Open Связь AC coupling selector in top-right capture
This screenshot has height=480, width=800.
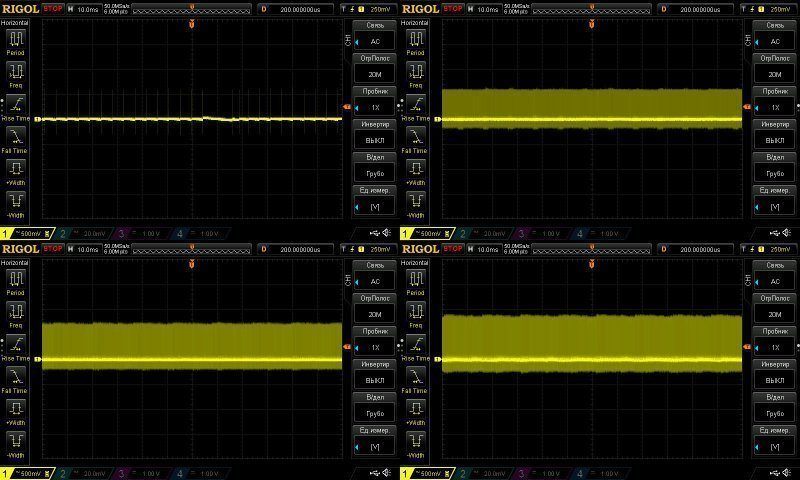[774, 36]
